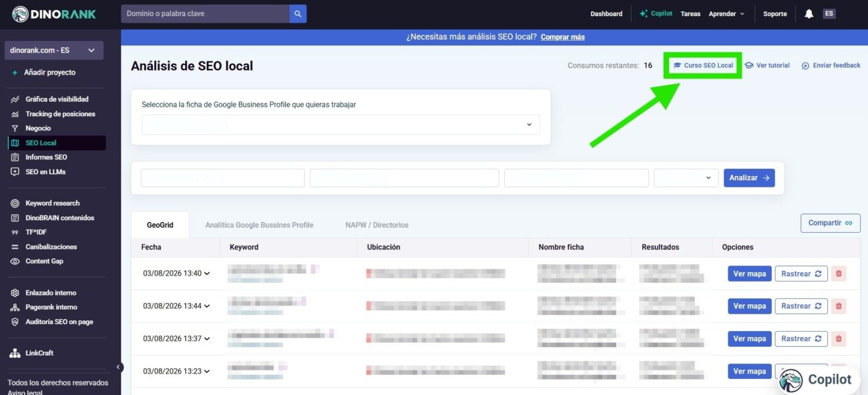This screenshot has height=395, width=868.
Task: Open ES language selector
Action: pyautogui.click(x=829, y=13)
